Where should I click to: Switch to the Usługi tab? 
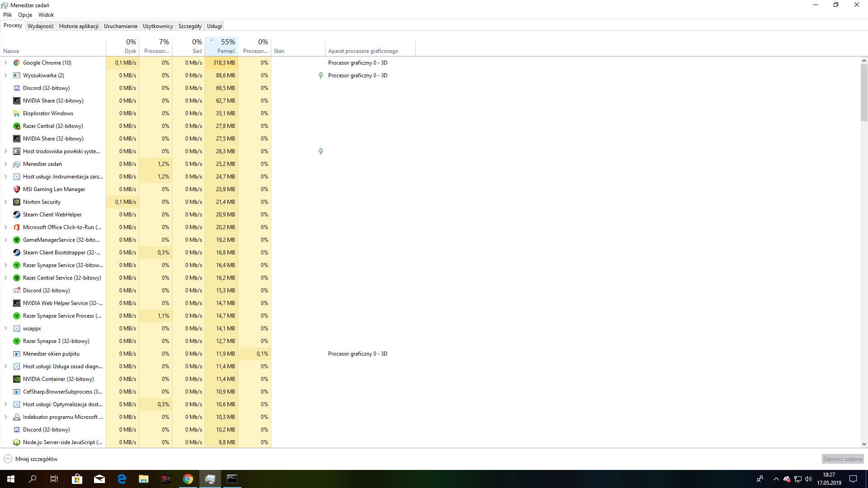214,26
